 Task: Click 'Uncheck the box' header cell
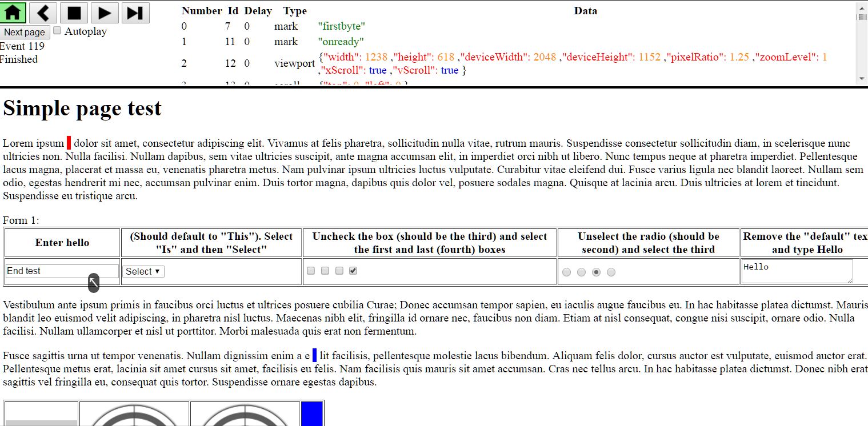[x=430, y=243]
